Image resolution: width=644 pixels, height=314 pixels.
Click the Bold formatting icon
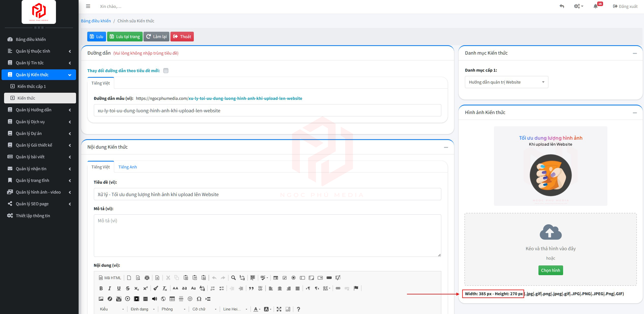pyautogui.click(x=101, y=288)
